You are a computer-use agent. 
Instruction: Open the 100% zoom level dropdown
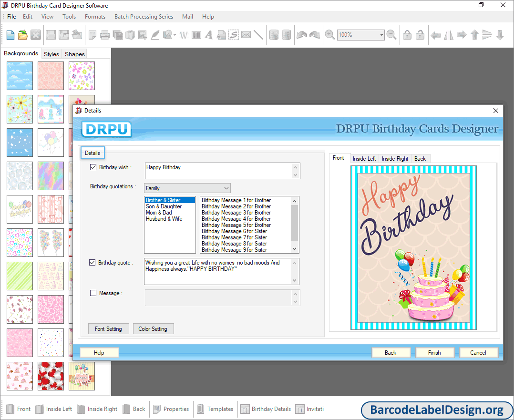(381, 35)
